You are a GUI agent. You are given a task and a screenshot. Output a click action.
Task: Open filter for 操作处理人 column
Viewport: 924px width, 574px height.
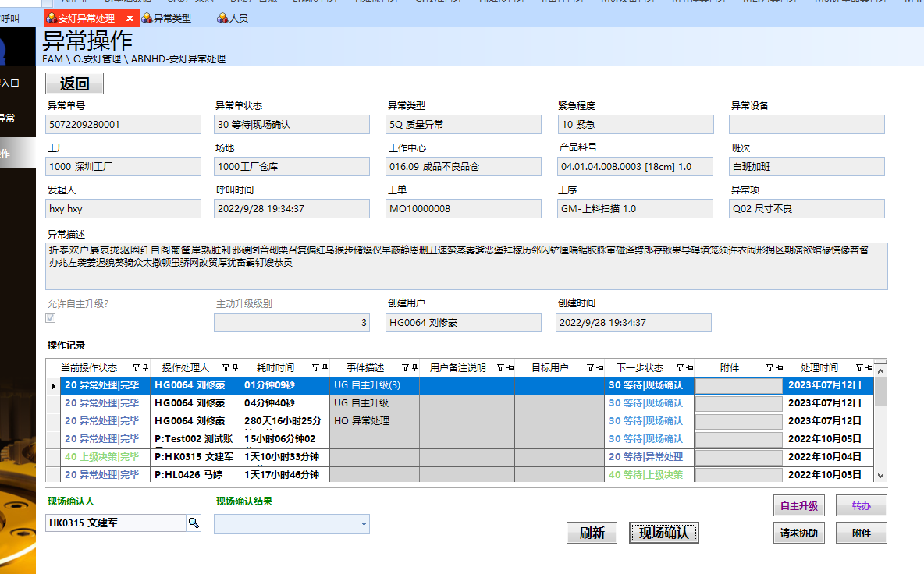(226, 368)
